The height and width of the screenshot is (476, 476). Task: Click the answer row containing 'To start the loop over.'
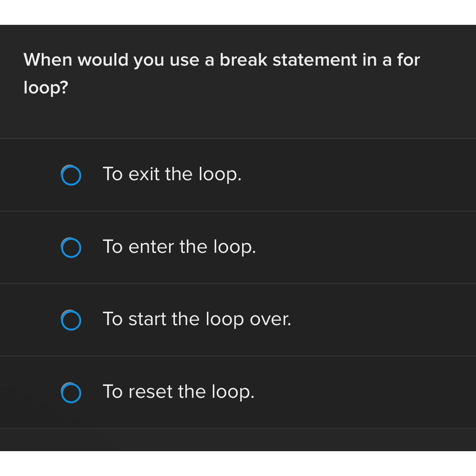click(x=237, y=320)
